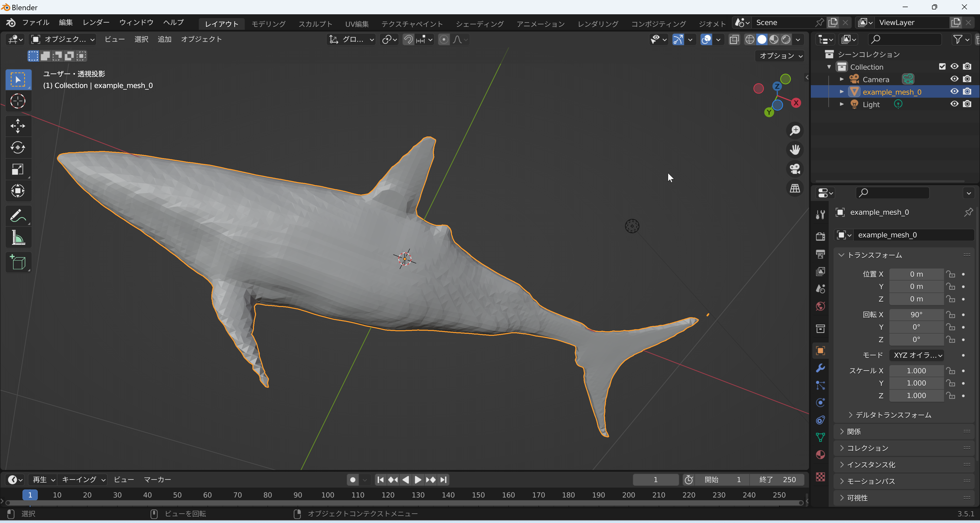
Task: Click the frame 1 playhead marker
Action: click(x=30, y=495)
